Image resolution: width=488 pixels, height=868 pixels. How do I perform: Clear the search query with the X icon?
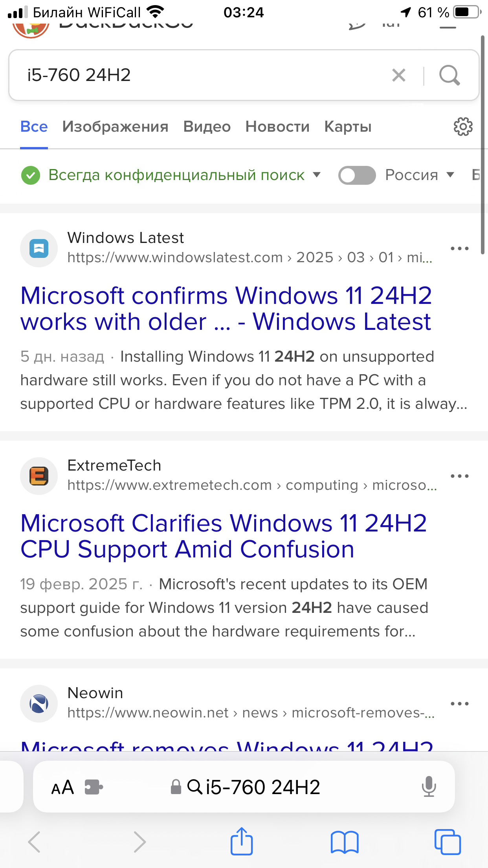click(398, 75)
